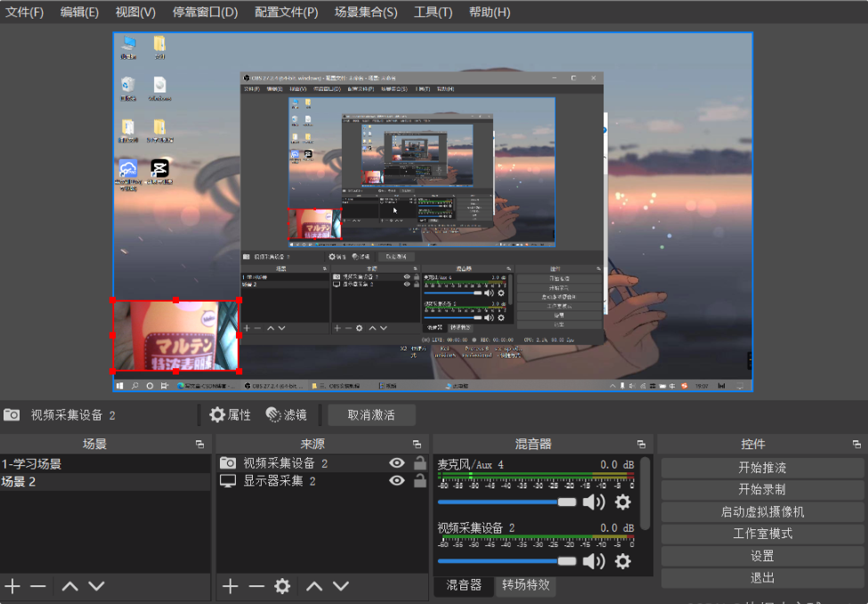Open 文件(F) menu
This screenshot has height=604, width=868.
(24, 12)
